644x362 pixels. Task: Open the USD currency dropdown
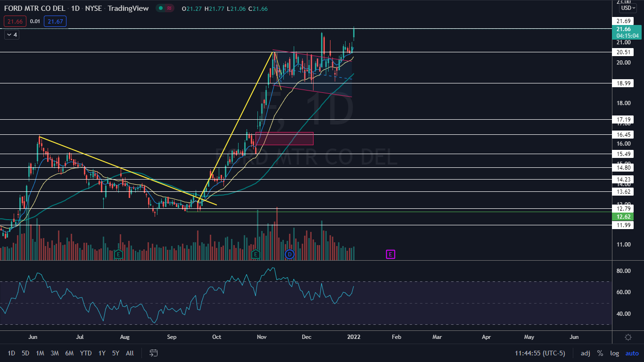click(628, 8)
